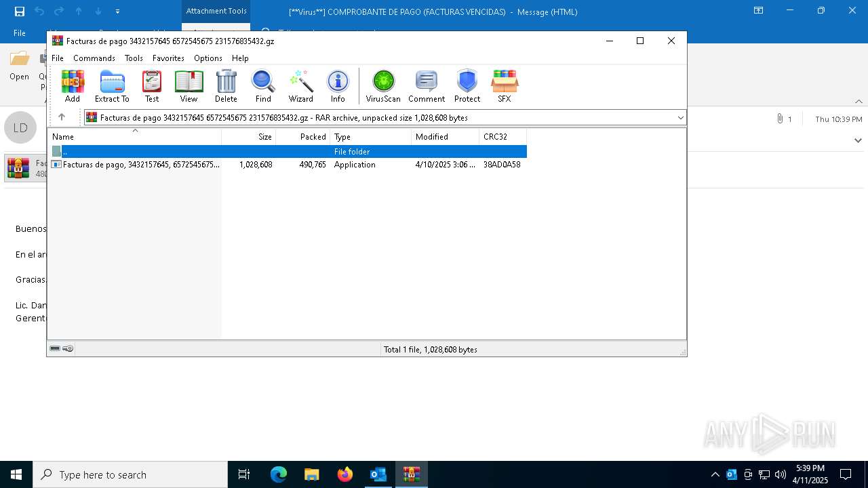Image resolution: width=868 pixels, height=488 pixels.
Task: Click the Protect shield icon
Action: (467, 86)
